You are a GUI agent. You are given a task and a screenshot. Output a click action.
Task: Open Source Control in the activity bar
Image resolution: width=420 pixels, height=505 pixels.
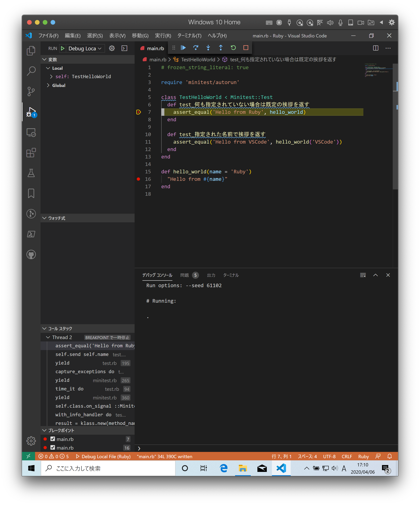click(31, 91)
